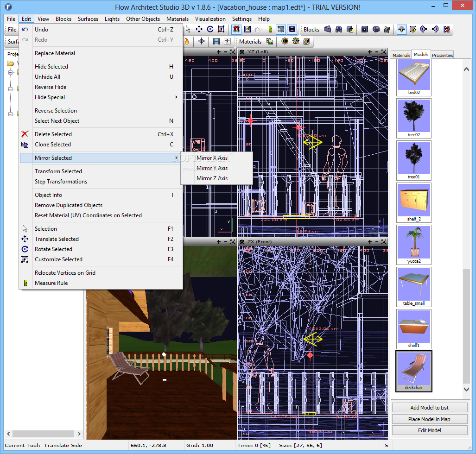This screenshot has height=454, width=476.
Task: Choose Remove Duplicated Objects menu entry
Action: [102, 205]
